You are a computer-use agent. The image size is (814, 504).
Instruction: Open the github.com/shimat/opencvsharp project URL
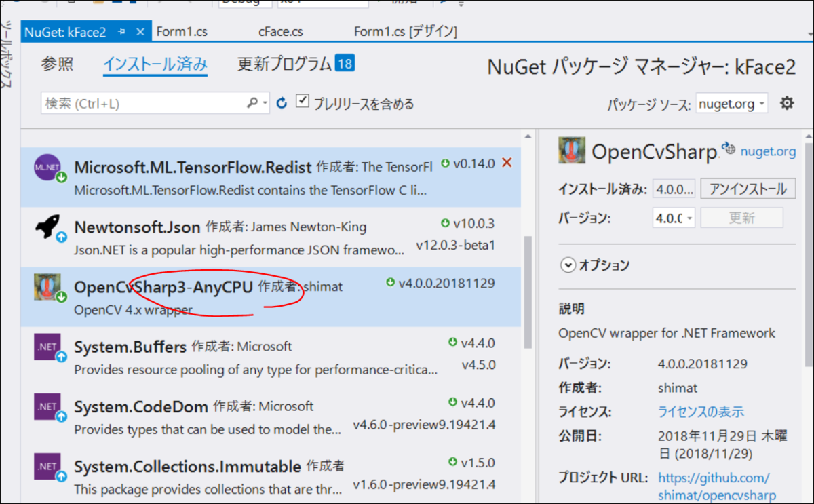tap(717, 486)
